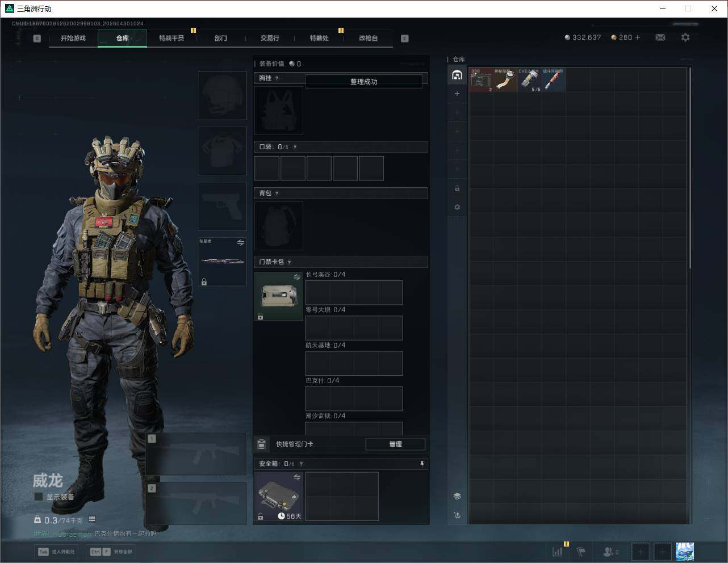Click the backpack slot under 背包
This screenshot has height=563, width=728.
tap(279, 226)
